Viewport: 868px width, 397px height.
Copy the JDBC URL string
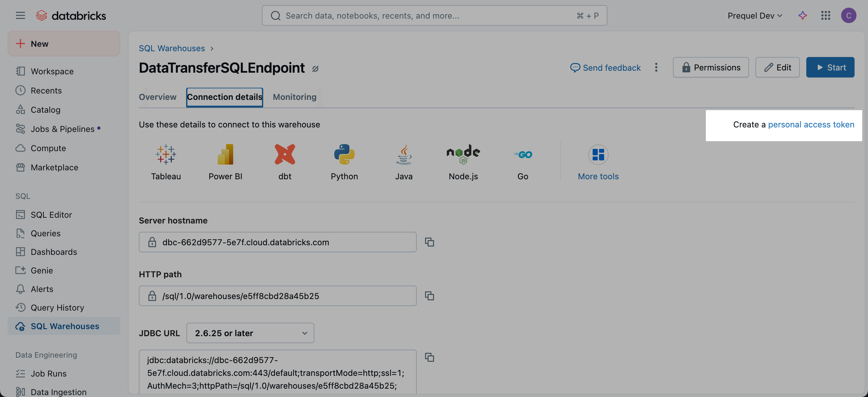coord(429,357)
